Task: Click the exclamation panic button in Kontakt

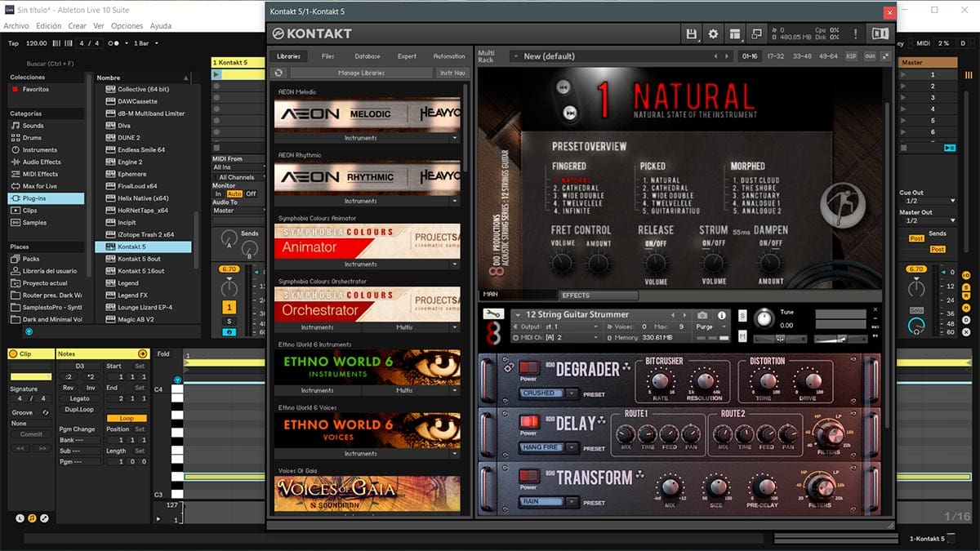Action: coord(855,33)
